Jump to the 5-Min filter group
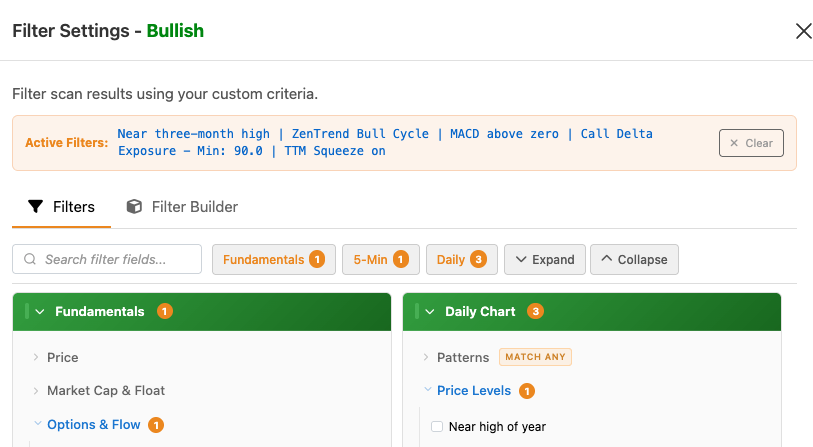The width and height of the screenshot is (813, 447). pos(380,260)
